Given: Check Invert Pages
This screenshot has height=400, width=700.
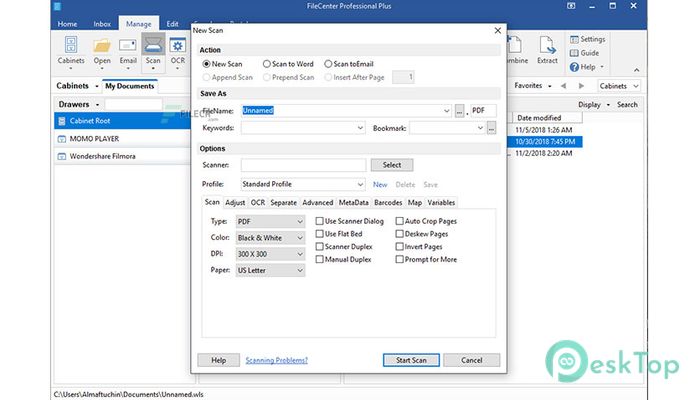Looking at the screenshot, I should tap(400, 246).
